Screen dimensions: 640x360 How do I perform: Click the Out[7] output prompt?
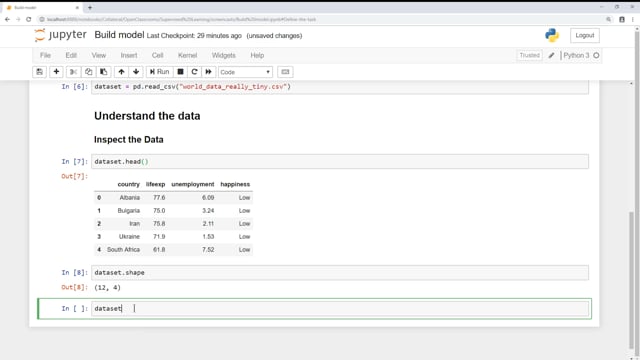(x=74, y=176)
